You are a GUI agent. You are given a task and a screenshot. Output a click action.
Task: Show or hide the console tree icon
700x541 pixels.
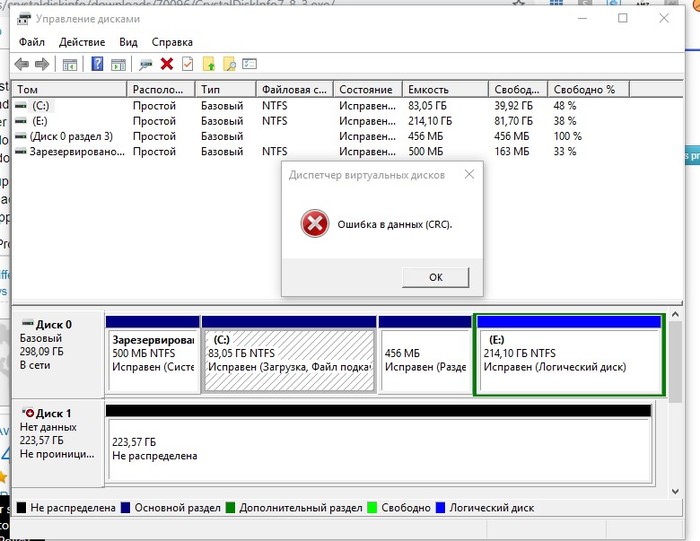point(70,64)
